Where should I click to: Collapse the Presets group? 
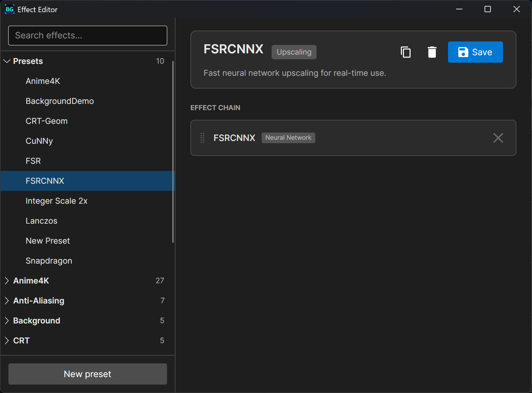click(x=7, y=61)
